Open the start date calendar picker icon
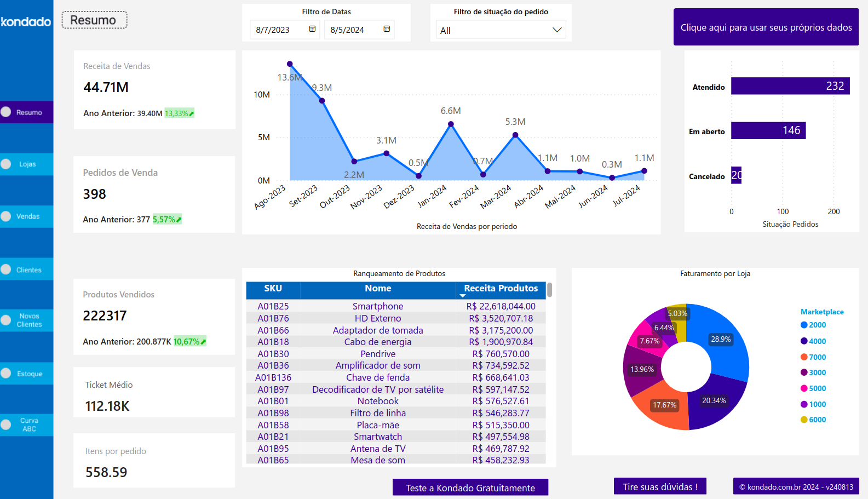The image size is (868, 499). click(x=312, y=29)
